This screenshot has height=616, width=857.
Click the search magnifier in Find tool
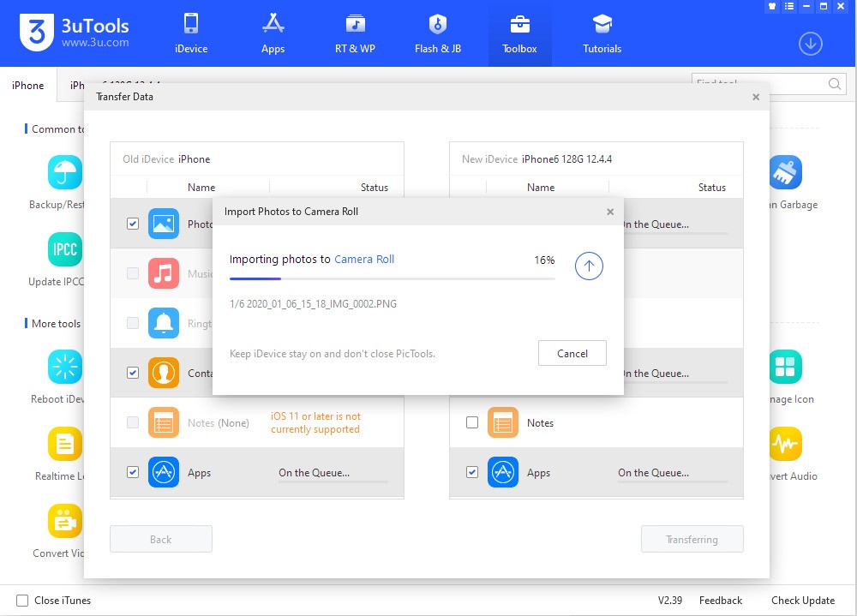[834, 84]
